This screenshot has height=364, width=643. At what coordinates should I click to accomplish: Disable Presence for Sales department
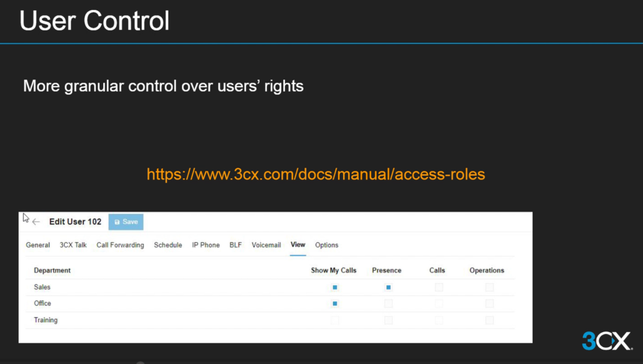point(388,287)
